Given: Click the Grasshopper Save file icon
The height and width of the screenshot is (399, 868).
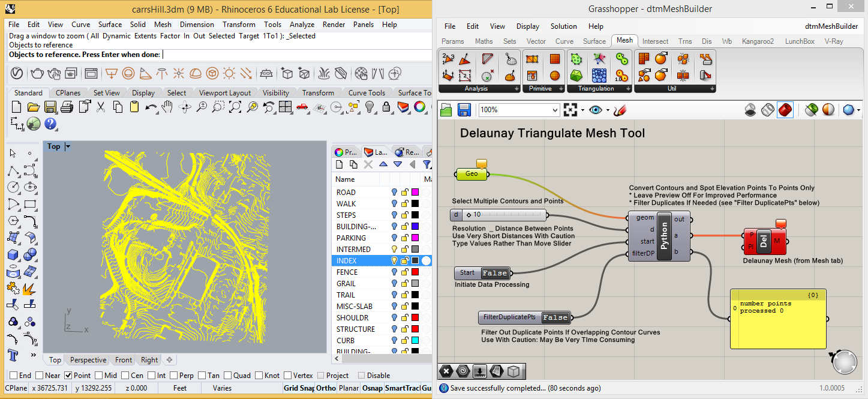Looking at the screenshot, I should tap(464, 110).
